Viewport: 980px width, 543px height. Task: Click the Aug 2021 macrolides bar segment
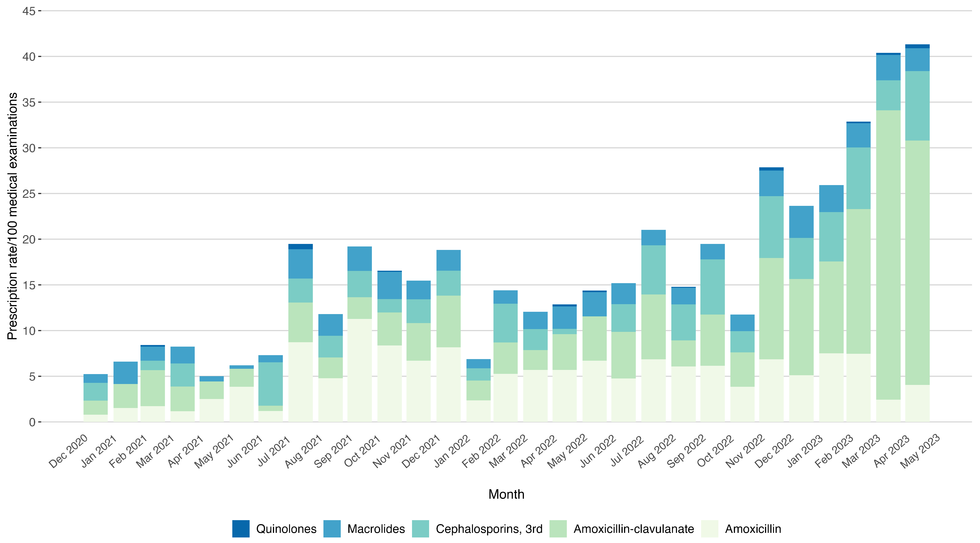pos(301,264)
